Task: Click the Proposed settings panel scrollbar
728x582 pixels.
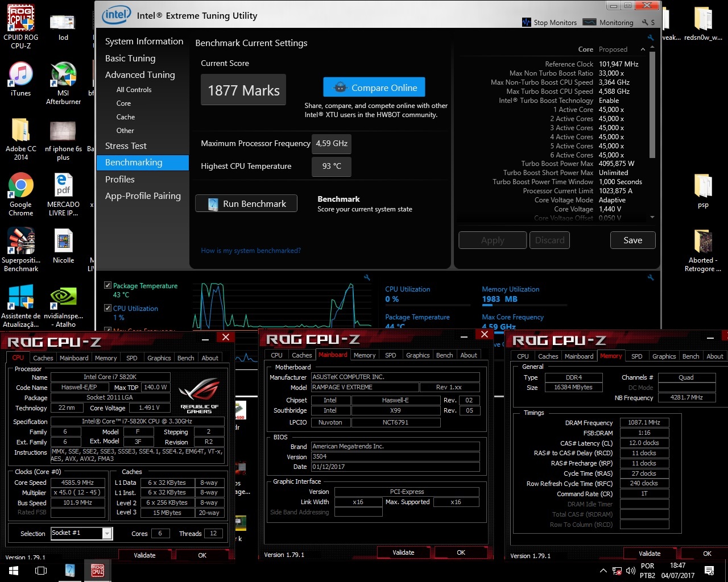Action: 652,105
